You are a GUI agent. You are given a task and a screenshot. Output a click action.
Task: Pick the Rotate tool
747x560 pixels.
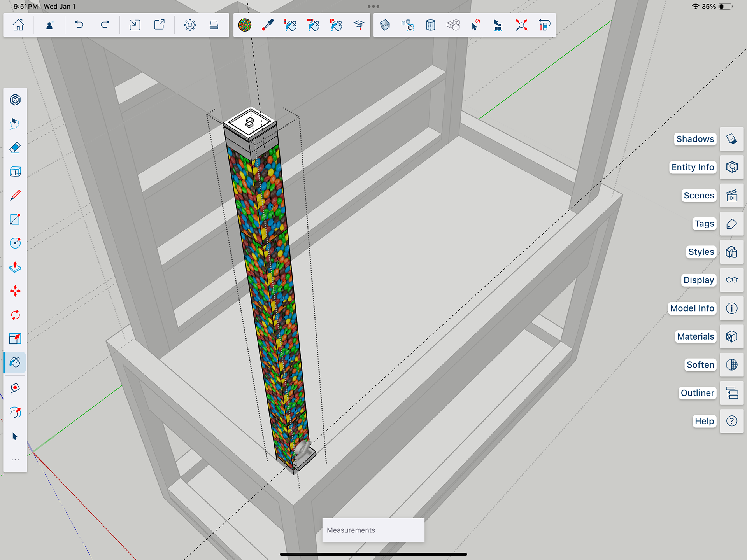15,315
